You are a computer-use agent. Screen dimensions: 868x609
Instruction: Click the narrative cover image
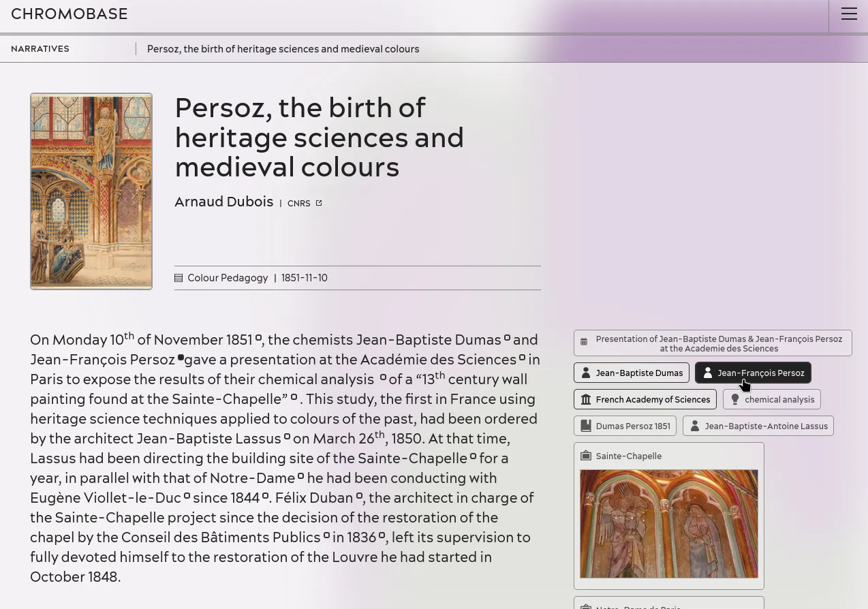(x=91, y=191)
